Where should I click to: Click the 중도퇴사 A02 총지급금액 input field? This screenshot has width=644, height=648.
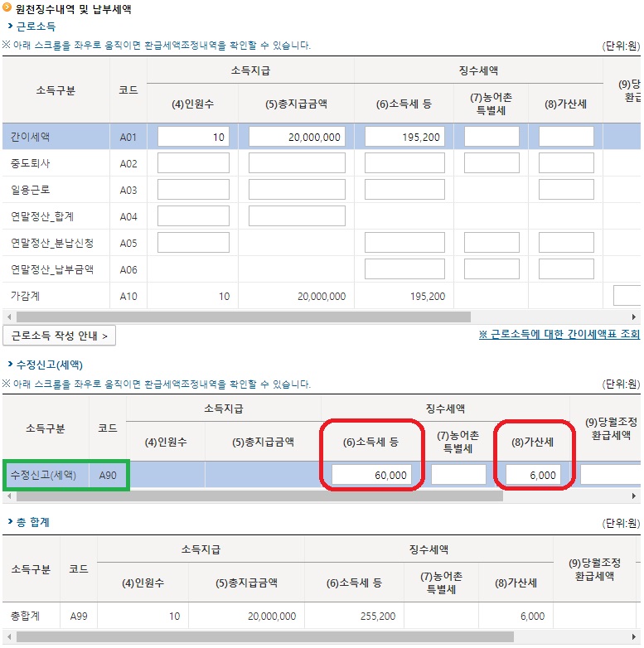(x=297, y=163)
